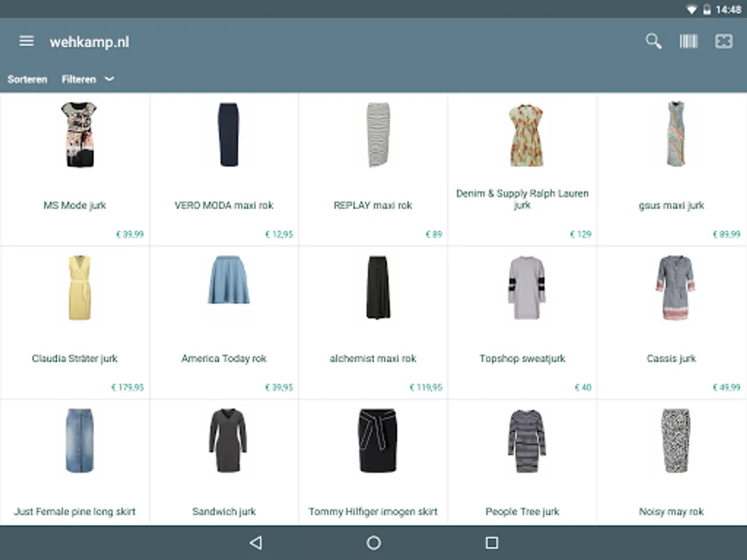Select 'Tommy Hilfiger imogen skirt' title
This screenshot has height=560, width=747.
coord(373,511)
